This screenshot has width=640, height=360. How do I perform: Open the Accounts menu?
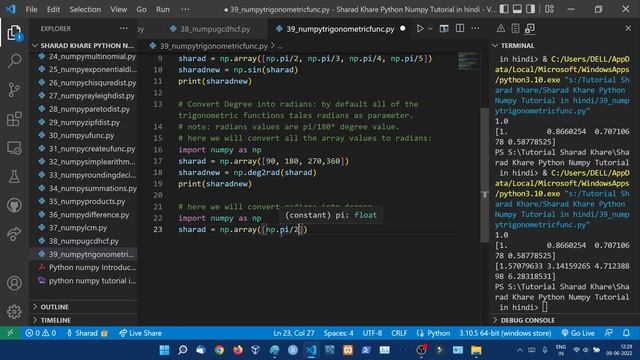pos(14,283)
